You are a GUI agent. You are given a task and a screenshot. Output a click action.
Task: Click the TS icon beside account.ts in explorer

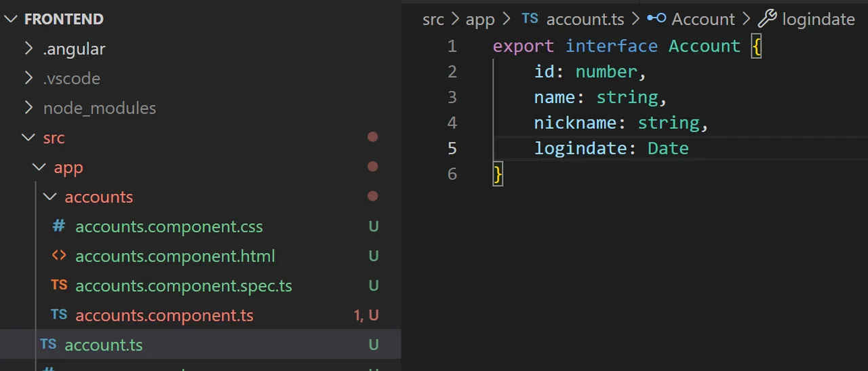[48, 344]
